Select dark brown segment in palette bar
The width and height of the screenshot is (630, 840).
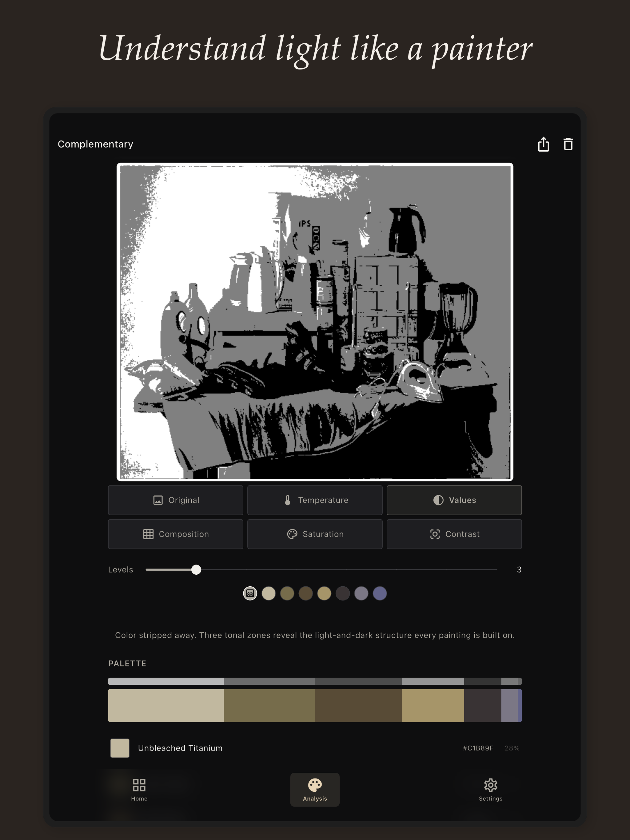coord(358,706)
